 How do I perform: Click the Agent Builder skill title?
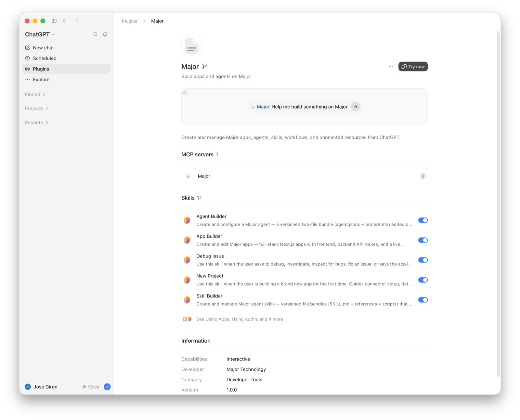(212, 216)
